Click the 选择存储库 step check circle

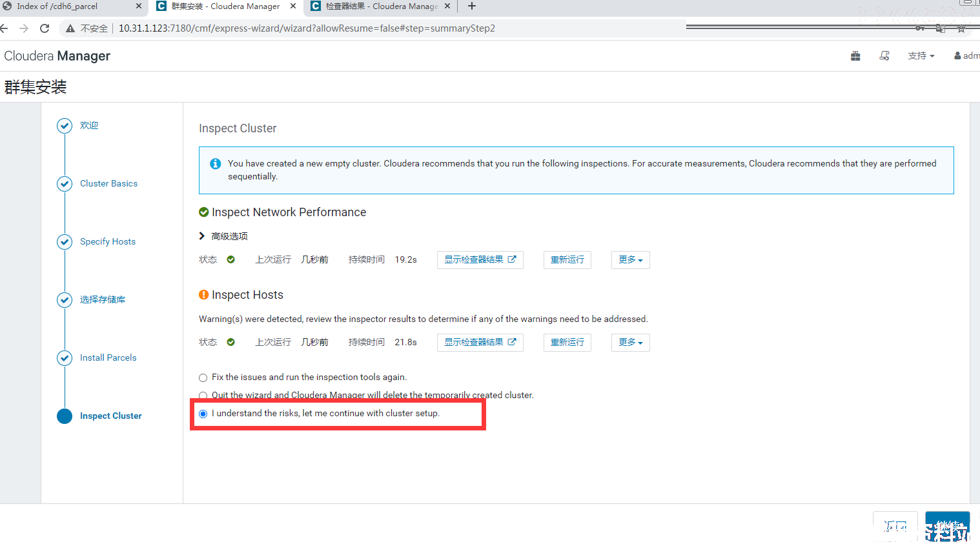click(65, 300)
